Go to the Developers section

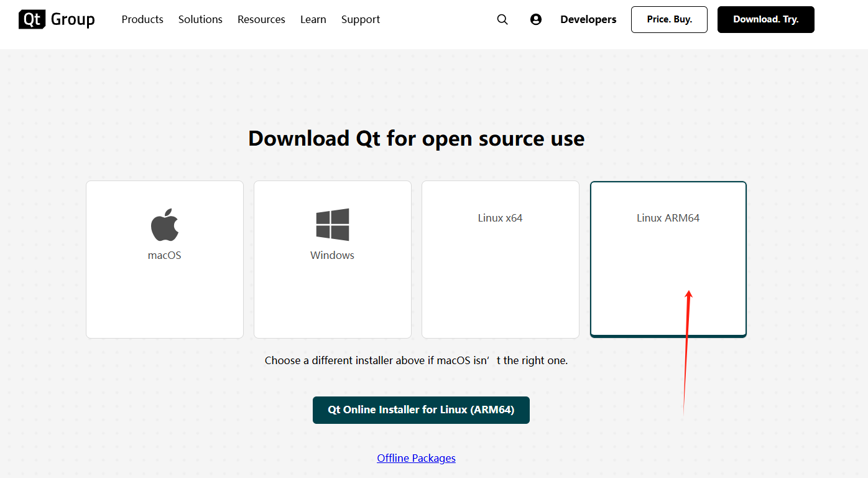[588, 19]
